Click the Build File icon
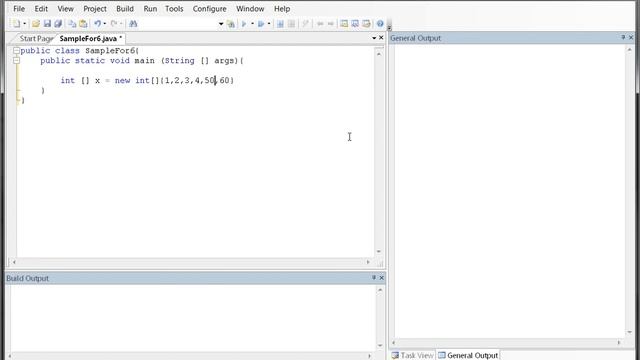The width and height of the screenshot is (640, 360). click(280, 24)
